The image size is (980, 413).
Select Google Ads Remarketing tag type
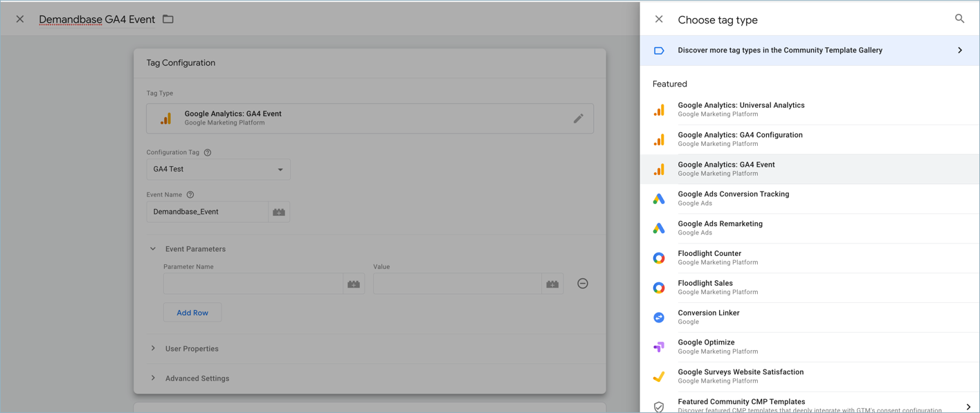(810, 228)
